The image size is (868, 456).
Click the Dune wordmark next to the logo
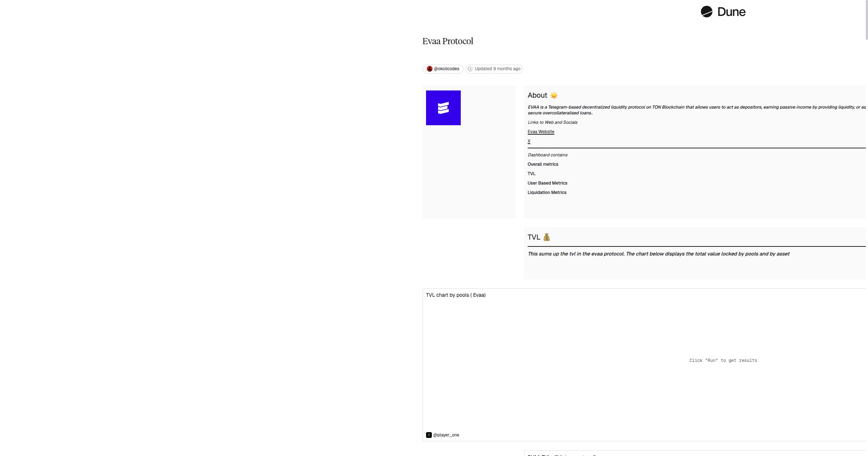pos(731,12)
